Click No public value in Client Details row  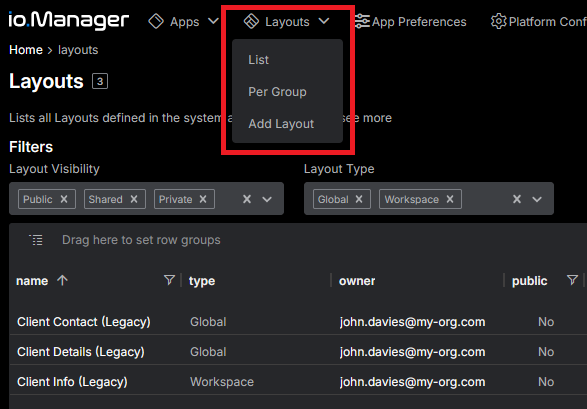click(546, 352)
